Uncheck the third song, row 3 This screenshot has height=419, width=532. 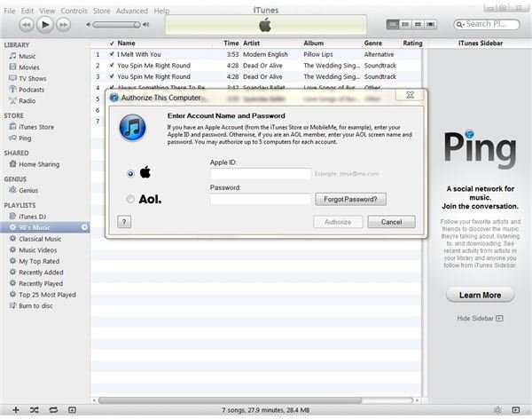coord(112,76)
